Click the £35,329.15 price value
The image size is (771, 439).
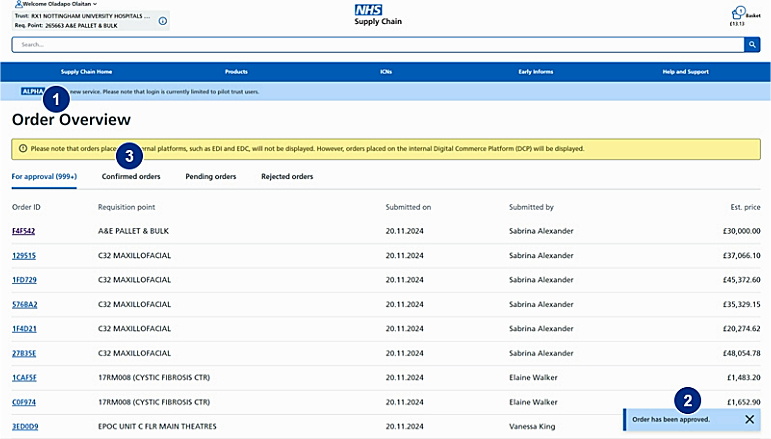(x=741, y=304)
